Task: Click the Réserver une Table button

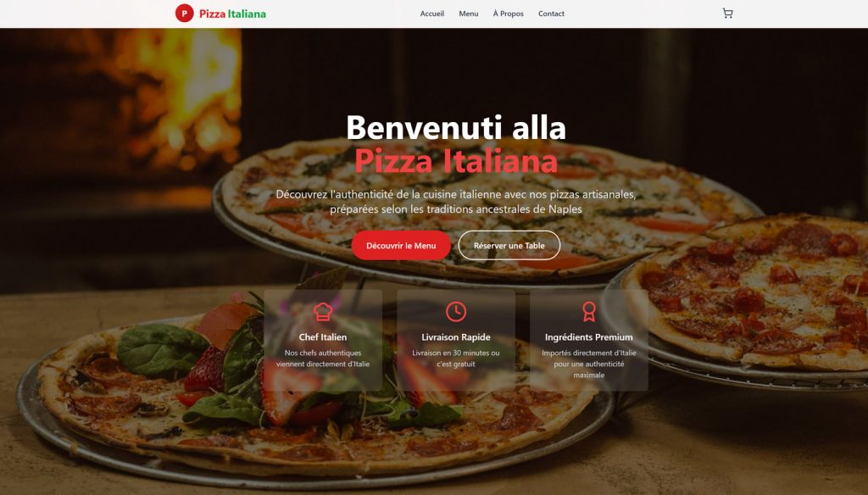Action: click(x=509, y=245)
